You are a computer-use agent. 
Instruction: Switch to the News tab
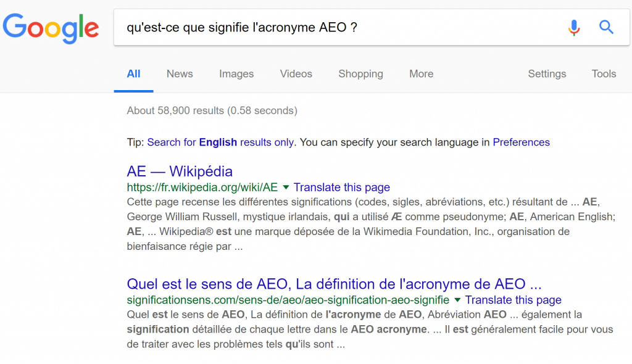click(180, 74)
